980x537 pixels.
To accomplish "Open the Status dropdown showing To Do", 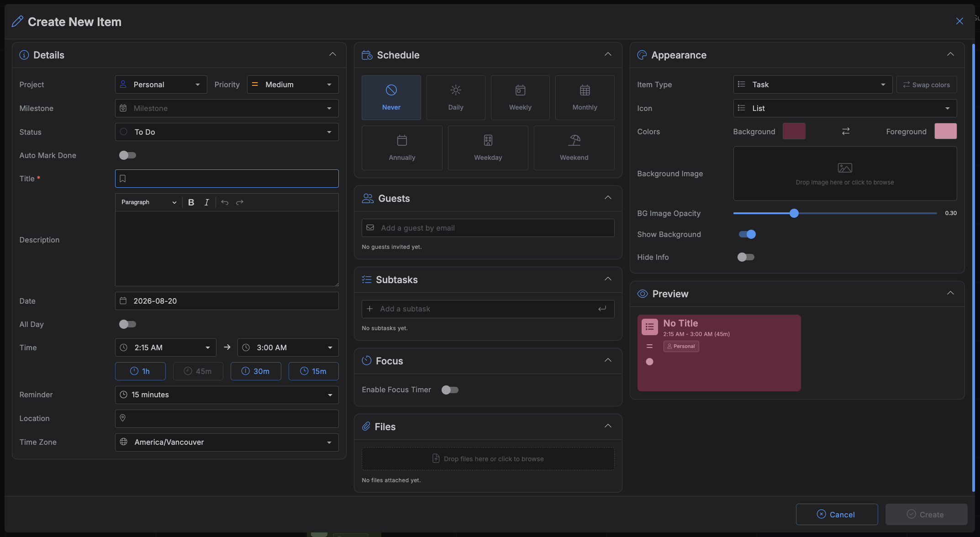I will [x=227, y=132].
